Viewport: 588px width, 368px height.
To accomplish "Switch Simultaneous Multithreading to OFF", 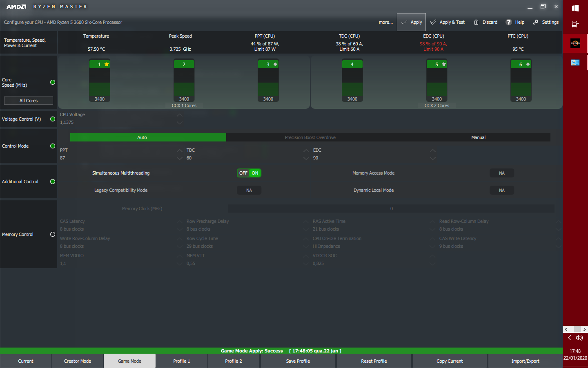I will 243,173.
